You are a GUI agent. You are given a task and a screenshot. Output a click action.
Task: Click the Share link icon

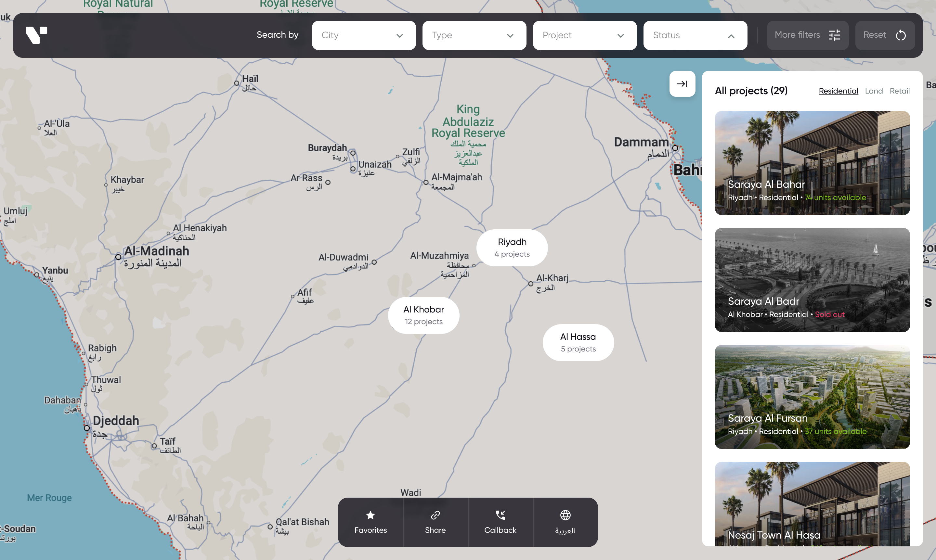(435, 515)
